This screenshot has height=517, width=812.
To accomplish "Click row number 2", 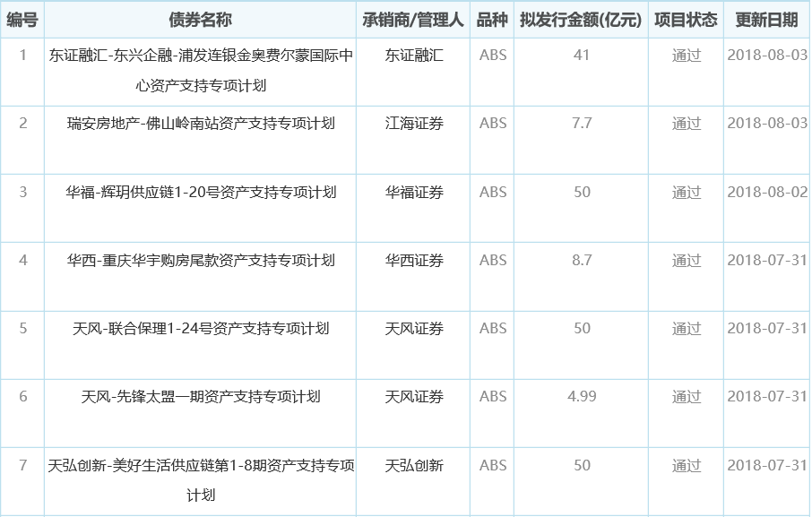I will coord(22,123).
